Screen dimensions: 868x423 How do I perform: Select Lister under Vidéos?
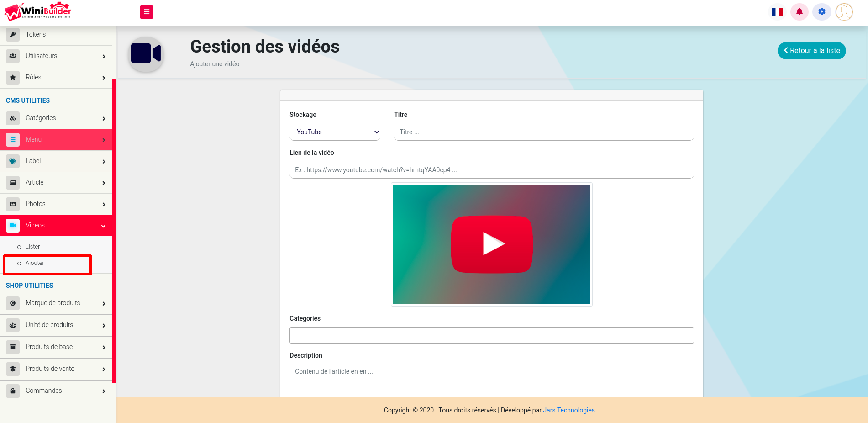click(32, 247)
